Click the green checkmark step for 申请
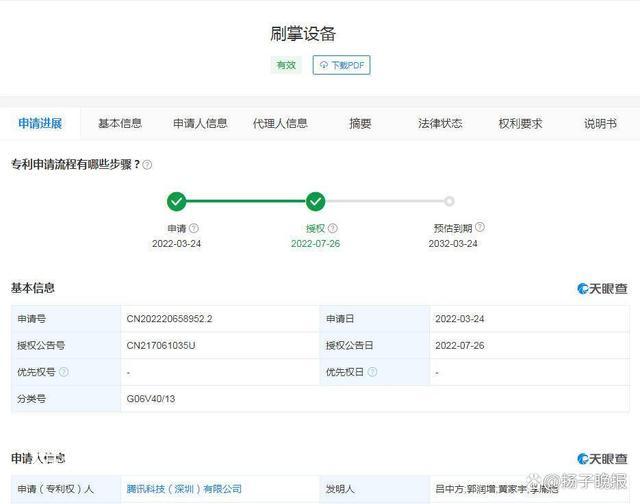 176,201
